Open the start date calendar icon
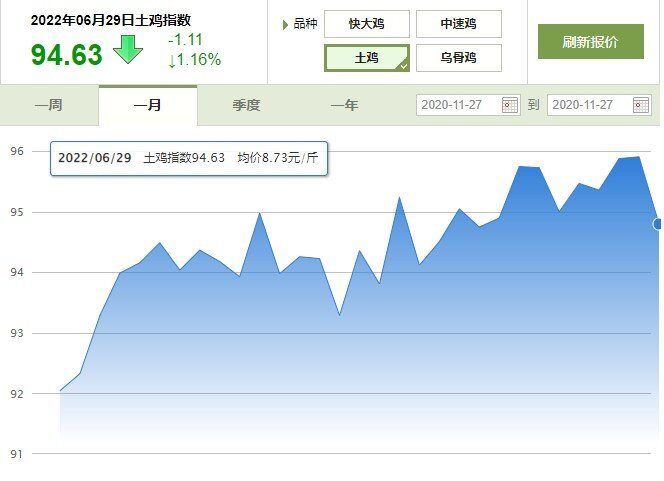This screenshot has width=664, height=481. pyautogui.click(x=509, y=105)
